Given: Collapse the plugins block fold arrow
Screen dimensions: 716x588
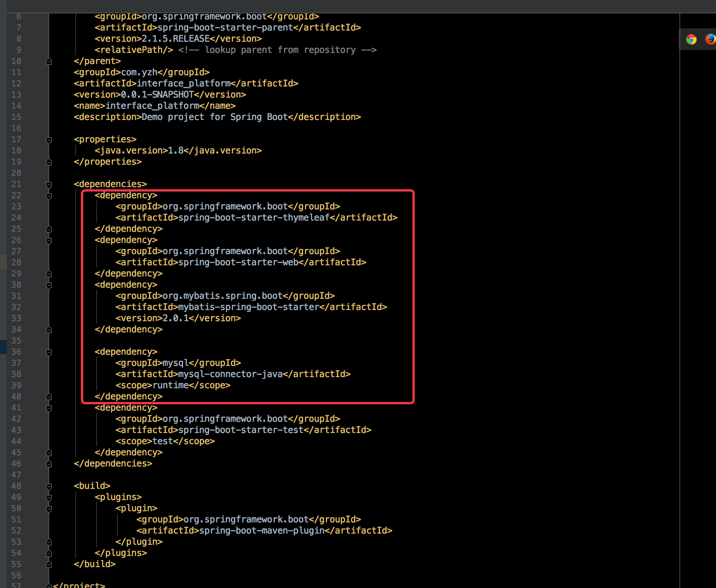Looking at the screenshot, I should point(49,497).
